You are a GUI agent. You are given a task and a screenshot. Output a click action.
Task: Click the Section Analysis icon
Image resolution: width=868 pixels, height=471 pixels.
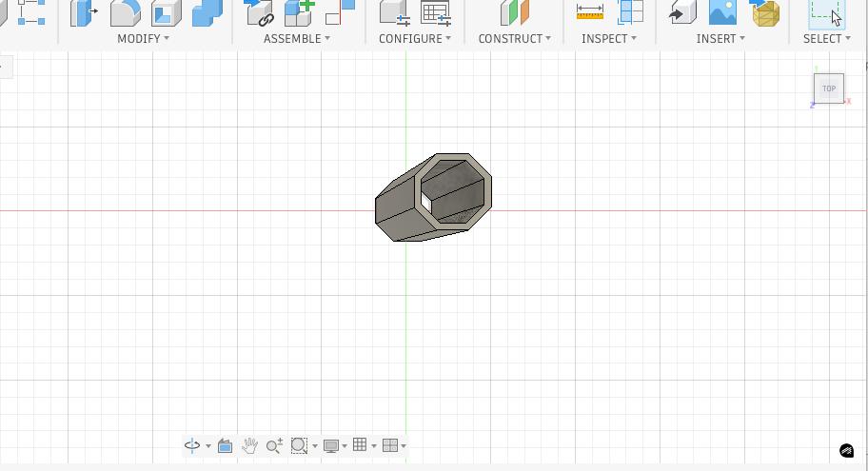tap(630, 12)
